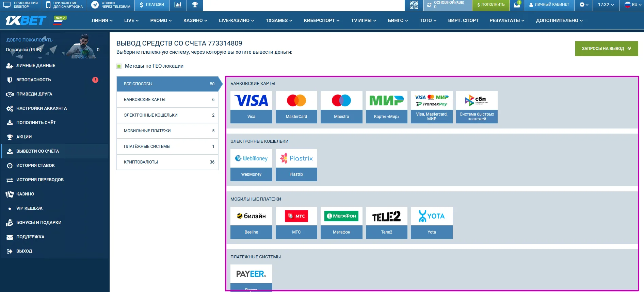
Task: Select the Piastrix wallet
Action: [296, 165]
